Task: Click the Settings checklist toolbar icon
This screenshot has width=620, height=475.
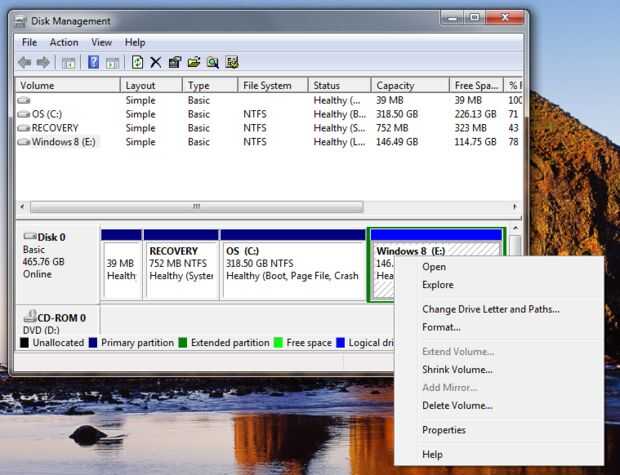Action: click(232, 62)
